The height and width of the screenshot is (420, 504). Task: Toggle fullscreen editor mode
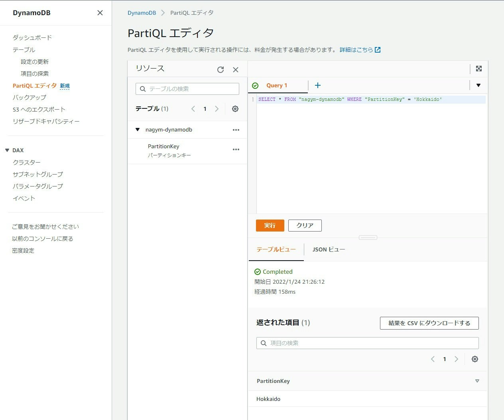click(479, 69)
